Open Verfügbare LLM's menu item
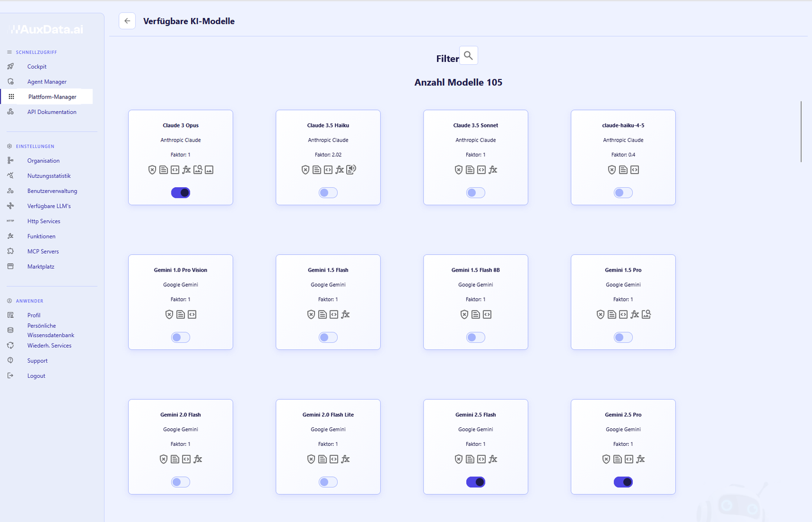Image resolution: width=812 pixels, height=522 pixels. [x=49, y=206]
